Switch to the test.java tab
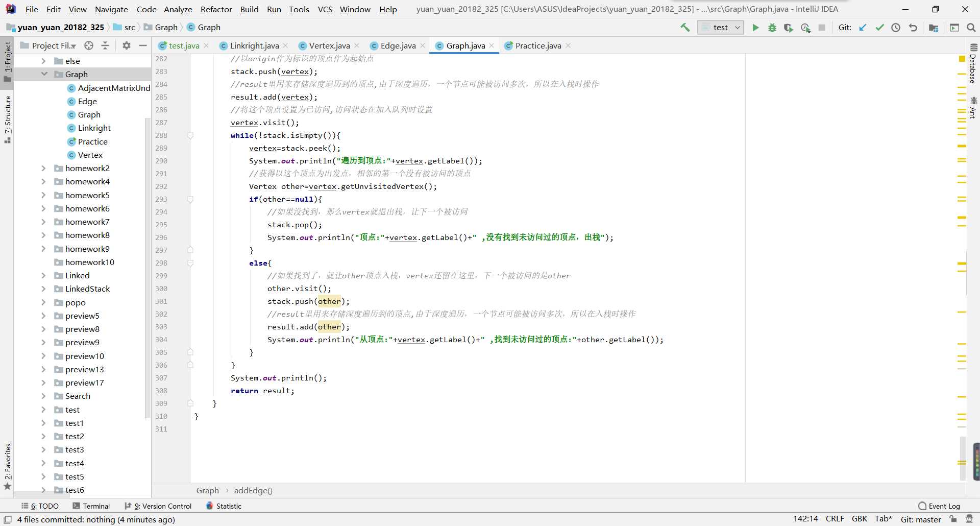This screenshot has width=980, height=526. pyautogui.click(x=184, y=45)
